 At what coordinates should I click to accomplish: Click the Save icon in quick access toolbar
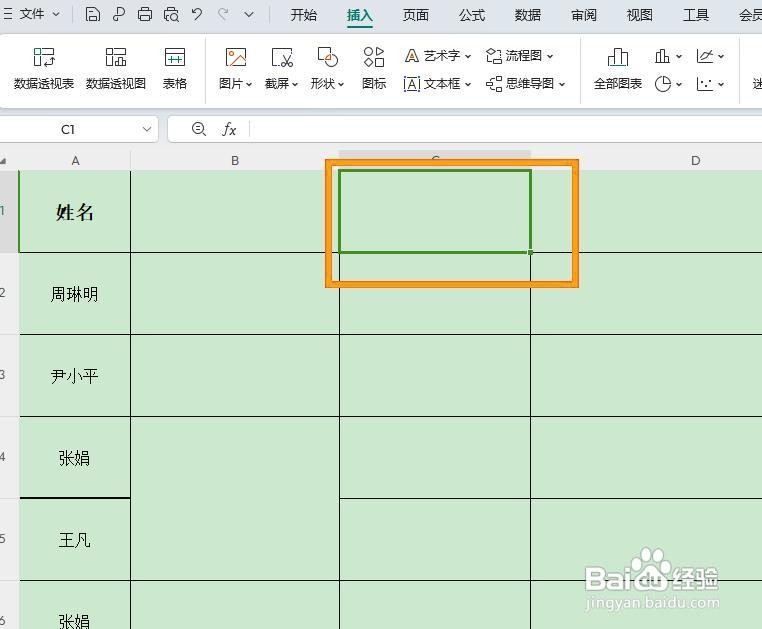click(92, 14)
